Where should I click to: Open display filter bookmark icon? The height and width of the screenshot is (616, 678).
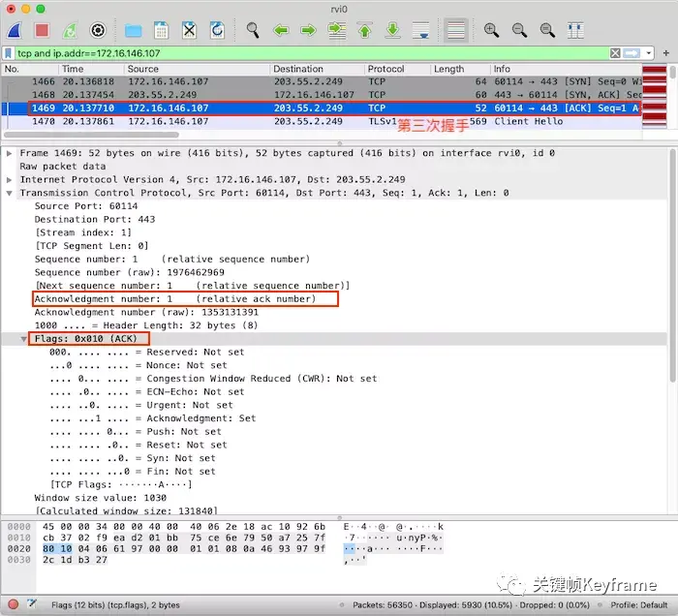click(x=8, y=53)
